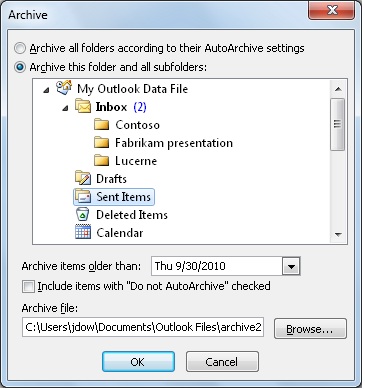The image size is (365, 390).
Task: Confirm archive with OK button
Action: click(x=138, y=362)
